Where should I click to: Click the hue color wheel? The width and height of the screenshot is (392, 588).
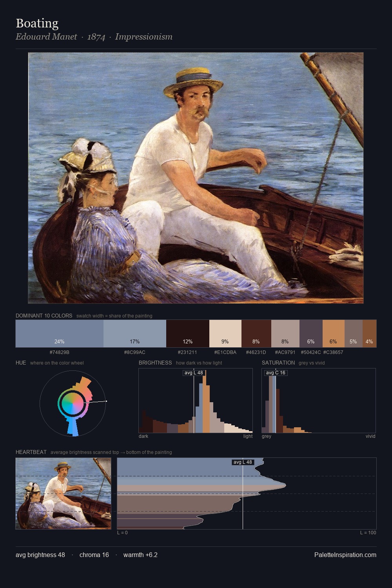(73, 403)
